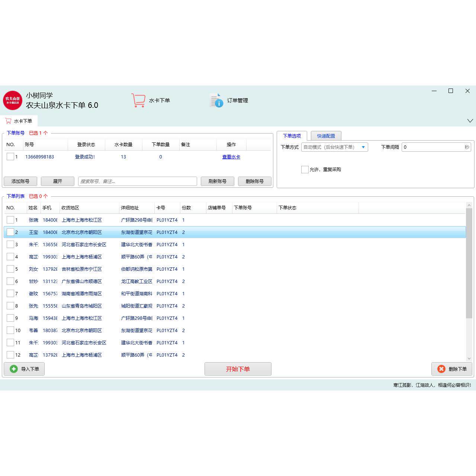Click the 下单间隔 seconds input field
Viewport: 476px width, 476px height.
tap(436, 147)
